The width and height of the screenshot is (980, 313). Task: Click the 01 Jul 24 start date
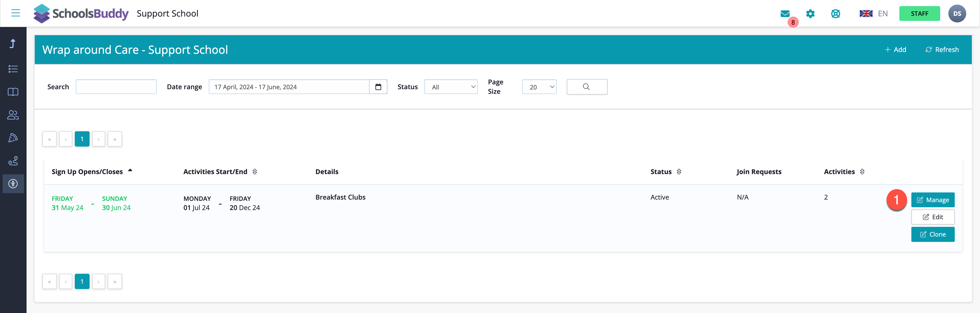point(196,208)
